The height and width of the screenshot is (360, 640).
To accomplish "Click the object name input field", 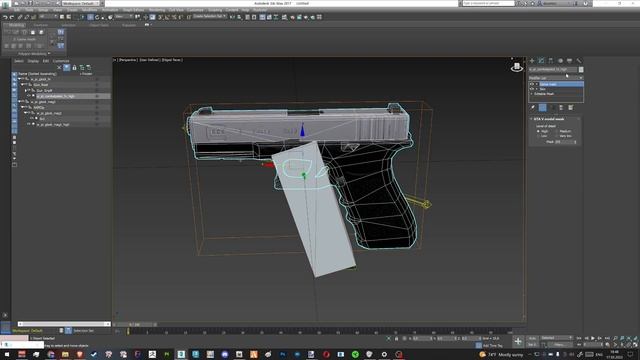I will tap(553, 70).
